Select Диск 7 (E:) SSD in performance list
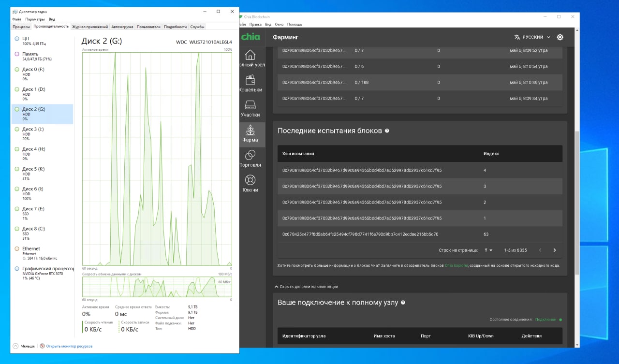Viewport: 619px width, 364px height. (x=43, y=213)
